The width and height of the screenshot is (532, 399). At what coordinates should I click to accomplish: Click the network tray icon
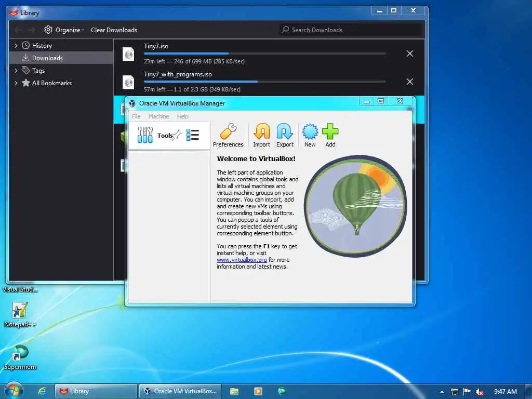point(454,392)
